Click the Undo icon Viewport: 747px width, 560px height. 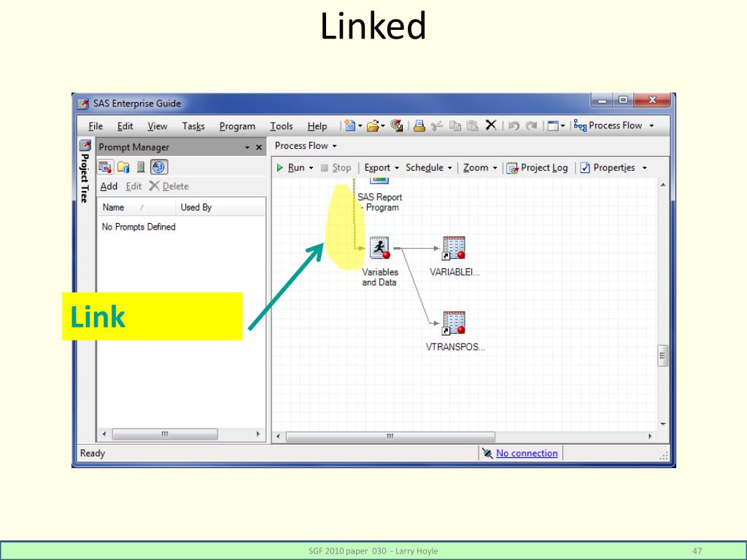pyautogui.click(x=514, y=125)
